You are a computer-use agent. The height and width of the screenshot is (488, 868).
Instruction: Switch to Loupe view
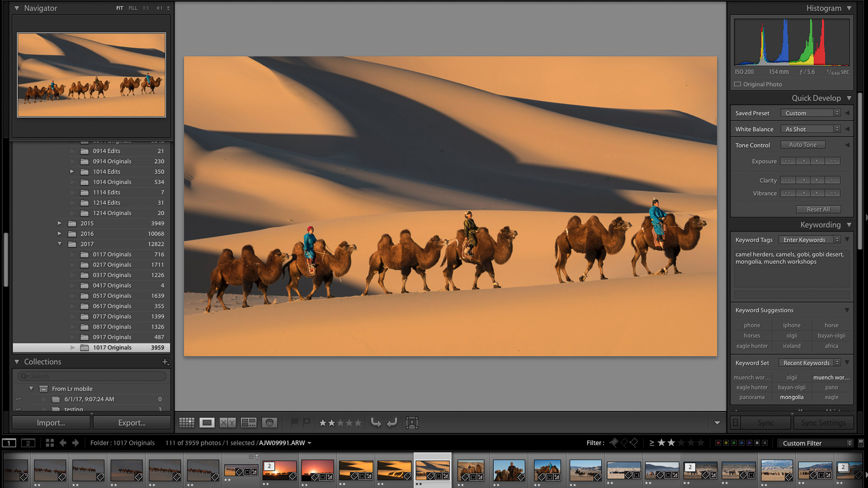[x=207, y=422]
